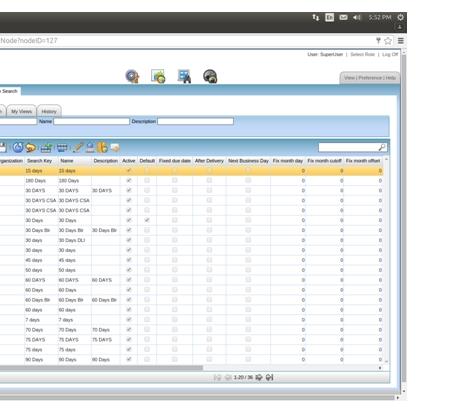Image resolution: width=464 pixels, height=408 pixels.
Task: Open the sound volume indicator
Action: point(357,17)
